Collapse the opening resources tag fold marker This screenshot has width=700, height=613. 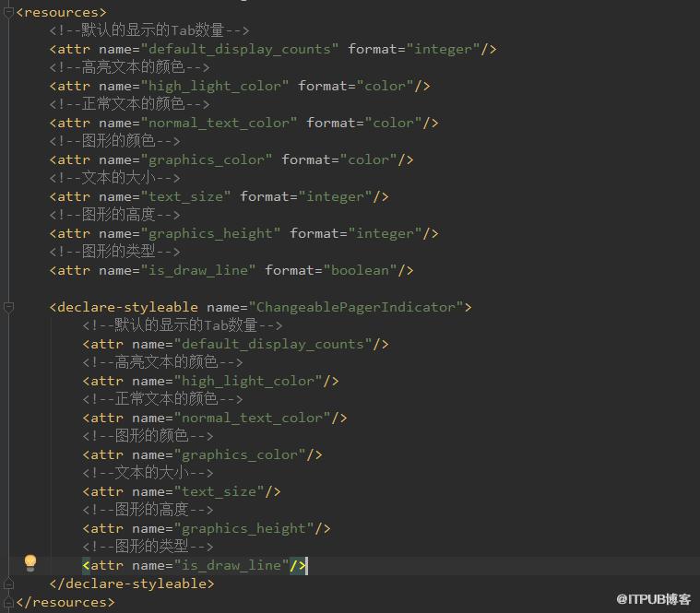(8, 13)
